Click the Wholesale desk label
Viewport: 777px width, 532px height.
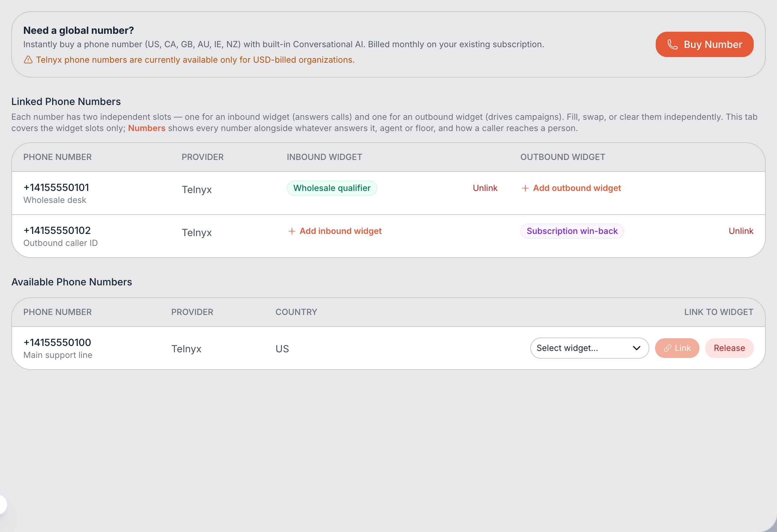point(55,200)
